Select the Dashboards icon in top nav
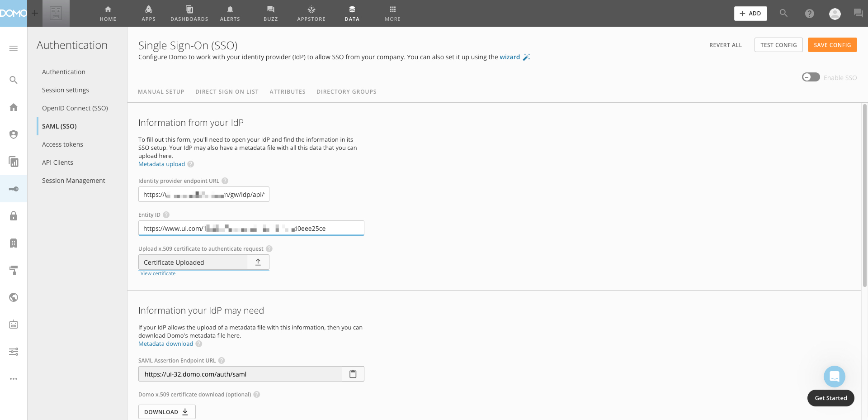 (x=189, y=13)
